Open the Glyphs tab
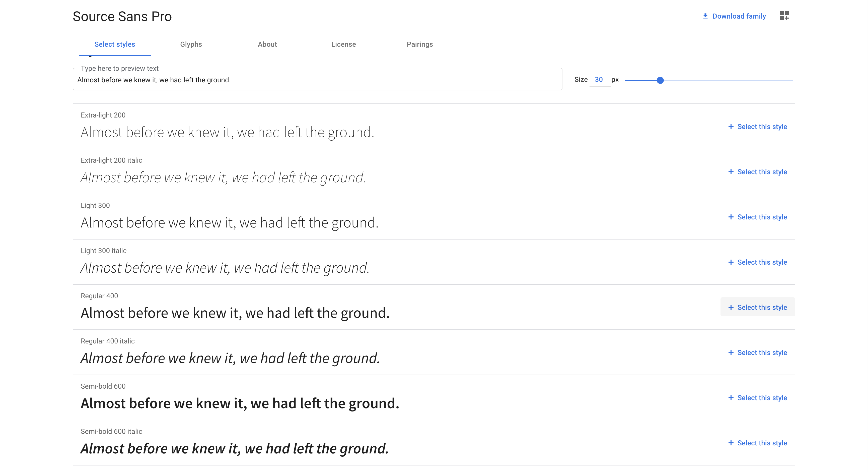The width and height of the screenshot is (868, 472). point(191,44)
